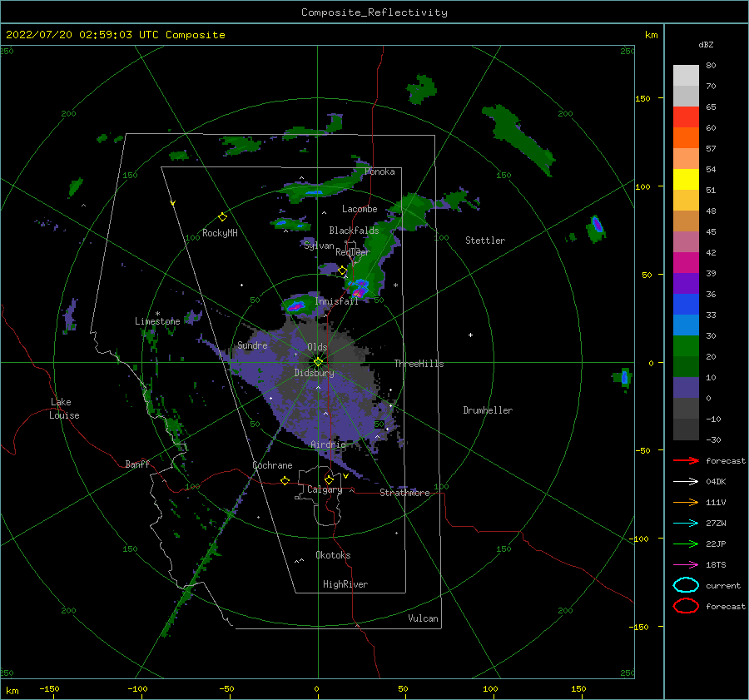Image resolution: width=749 pixels, height=700 pixels.
Task: Click the yellow diamond marker near RockyMH
Action: click(222, 217)
